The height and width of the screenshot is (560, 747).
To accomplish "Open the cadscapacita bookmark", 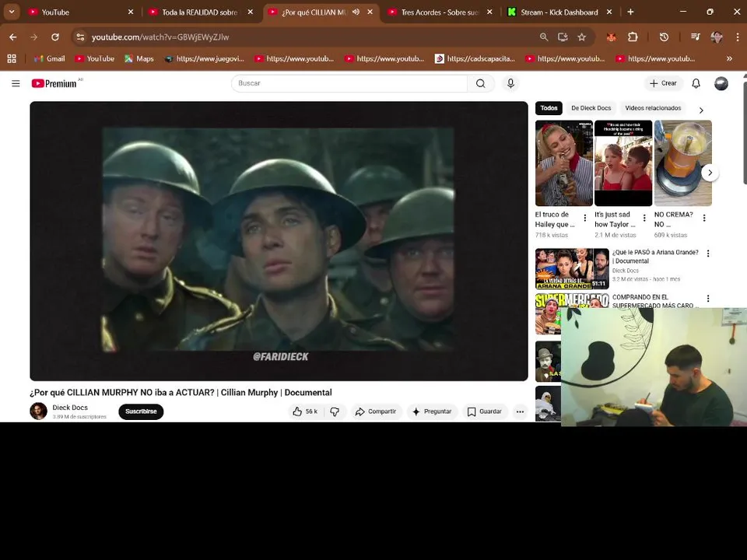I will pos(475,58).
